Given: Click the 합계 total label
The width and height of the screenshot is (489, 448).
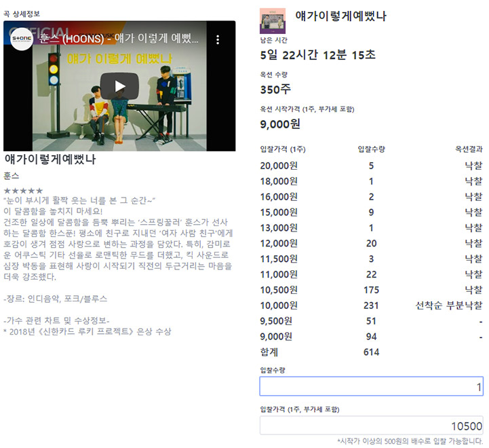Looking at the screenshot, I should point(269,352).
